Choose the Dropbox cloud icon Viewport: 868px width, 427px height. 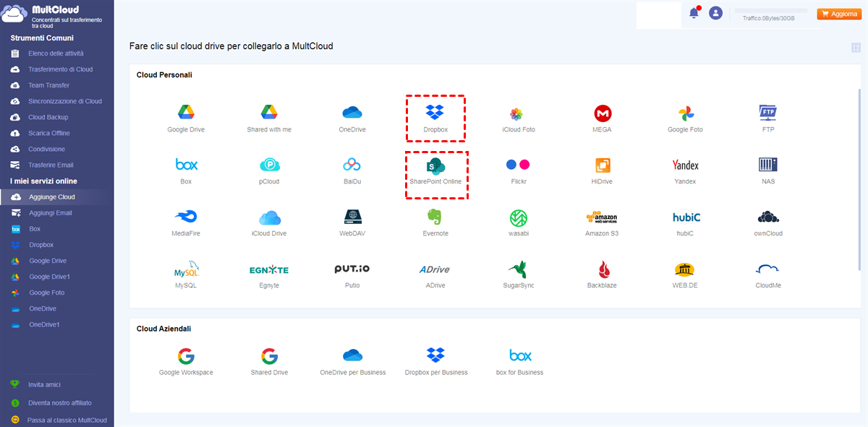[435, 113]
